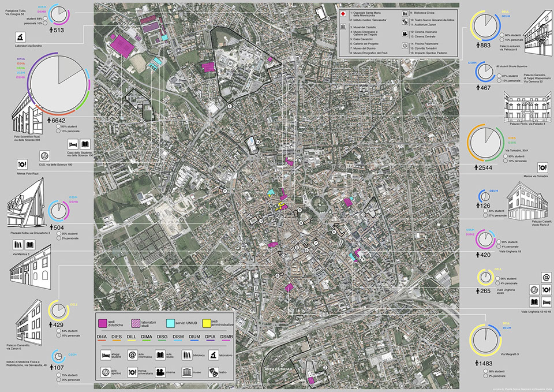
Task: Select the 'mensa universitaria' icon in legend
Action: pos(132,372)
